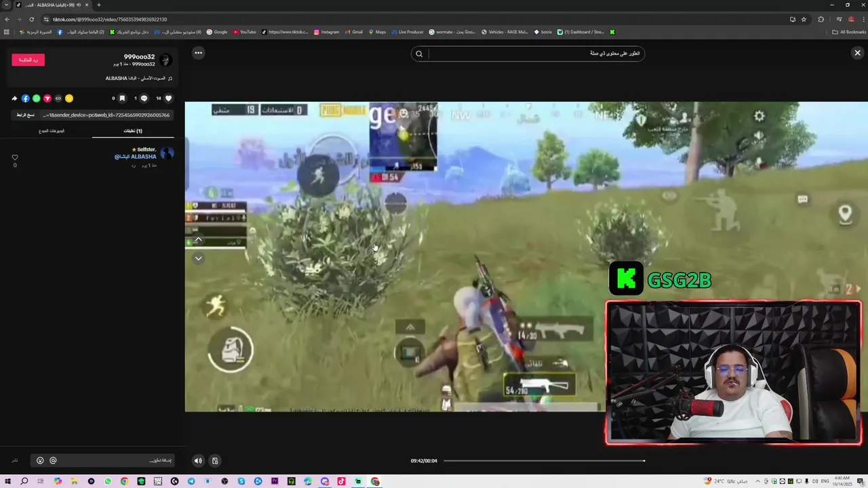868x488 pixels.
Task: Open Windows taskbar search
Action: (24, 481)
